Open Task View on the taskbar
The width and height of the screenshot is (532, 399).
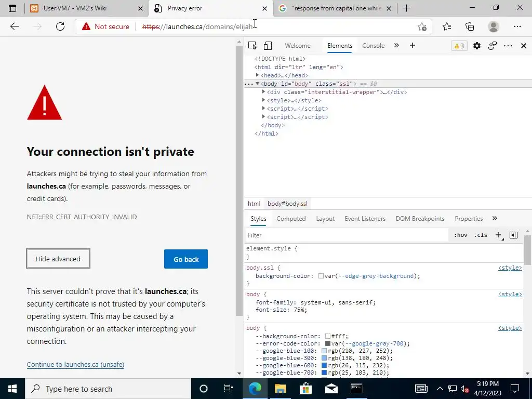click(229, 389)
